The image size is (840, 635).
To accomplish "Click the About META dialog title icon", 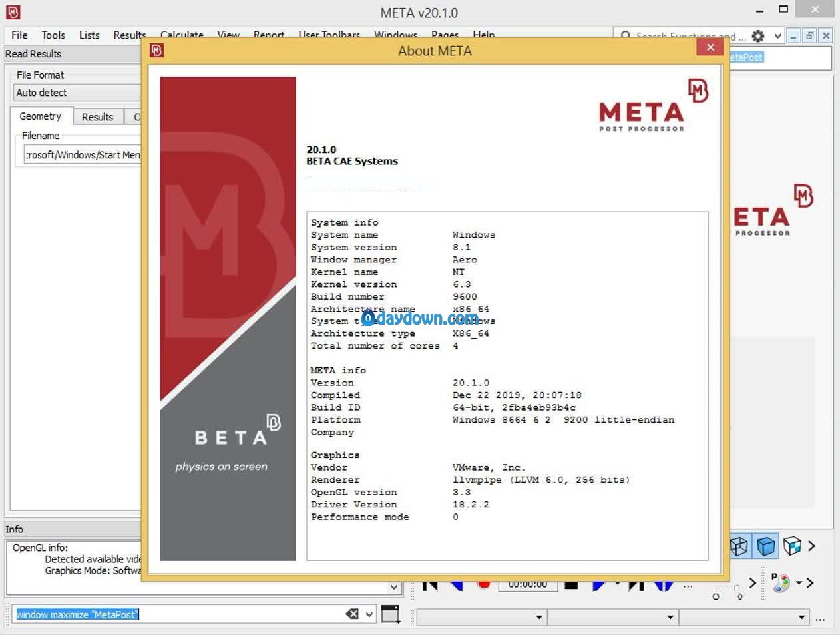I will (156, 51).
